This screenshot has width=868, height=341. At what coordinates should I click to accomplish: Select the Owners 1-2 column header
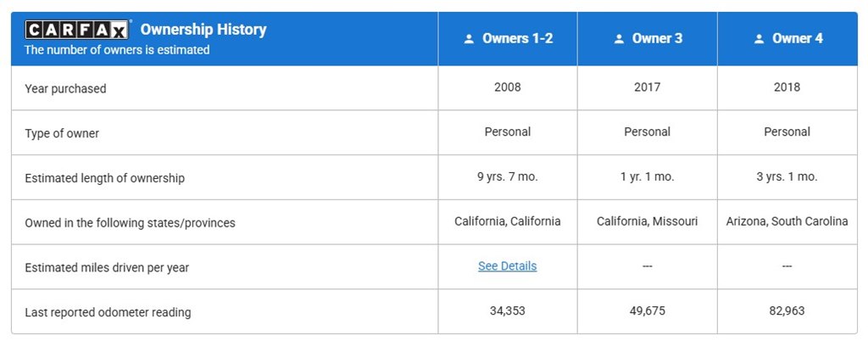coord(508,39)
